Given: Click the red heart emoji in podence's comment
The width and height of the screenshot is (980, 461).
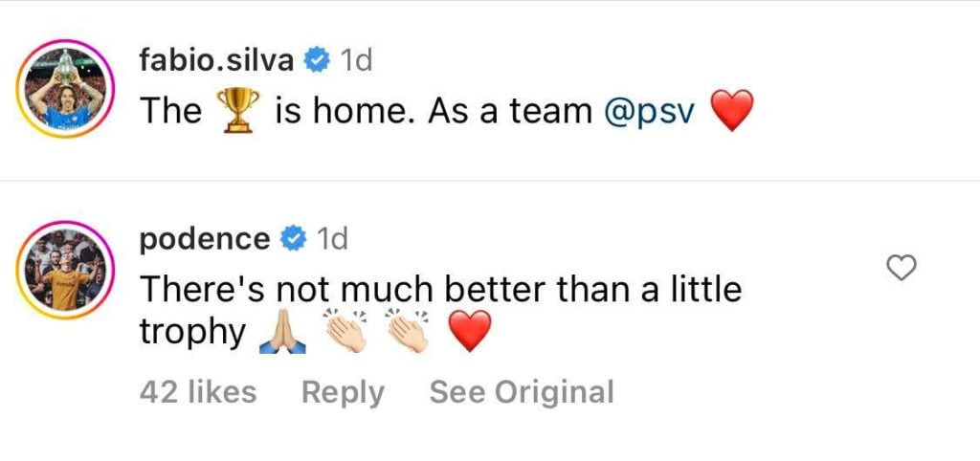Looking at the screenshot, I should tap(469, 333).
